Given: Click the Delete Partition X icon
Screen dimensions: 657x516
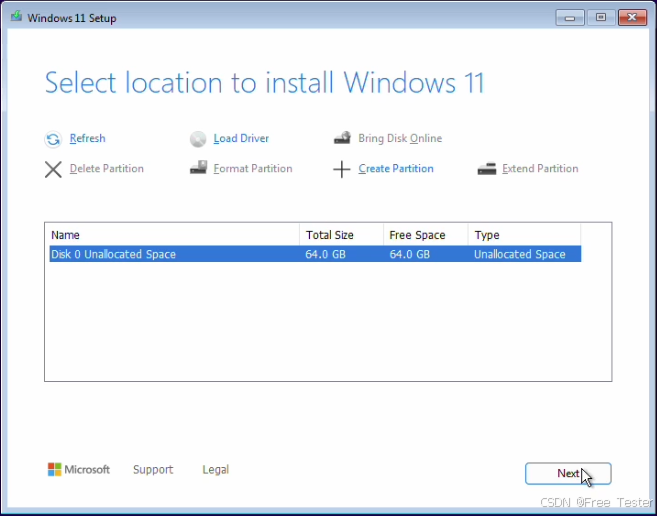Looking at the screenshot, I should pos(53,169).
